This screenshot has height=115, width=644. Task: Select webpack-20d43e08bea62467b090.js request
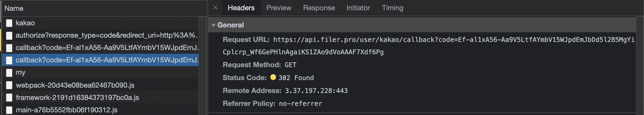tap(75, 85)
